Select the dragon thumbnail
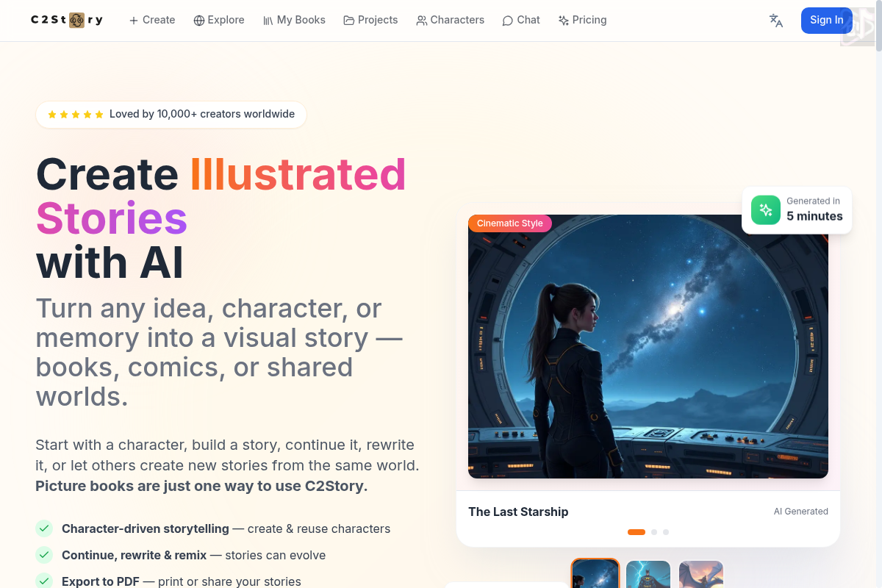Image resolution: width=882 pixels, height=588 pixels. pyautogui.click(x=701, y=574)
